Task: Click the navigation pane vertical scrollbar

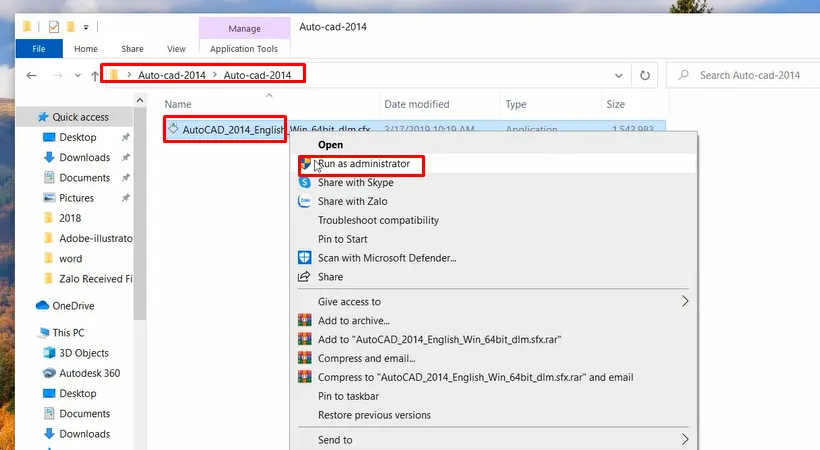Action: 141,250
